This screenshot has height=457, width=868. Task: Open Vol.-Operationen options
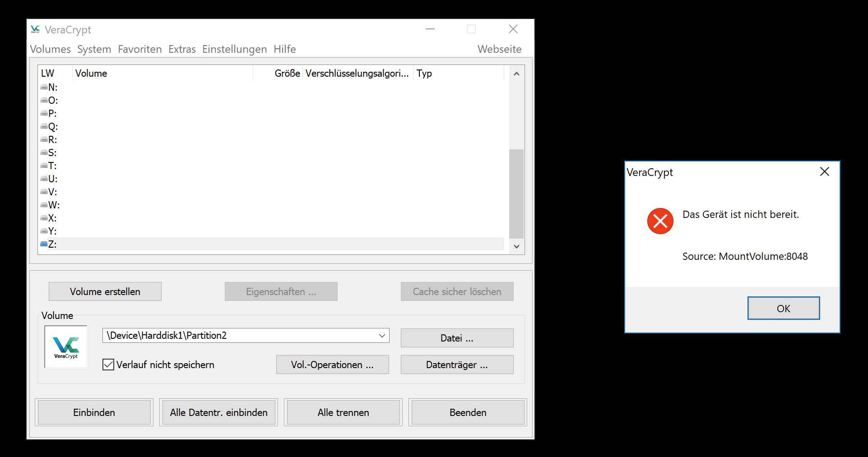pos(333,365)
